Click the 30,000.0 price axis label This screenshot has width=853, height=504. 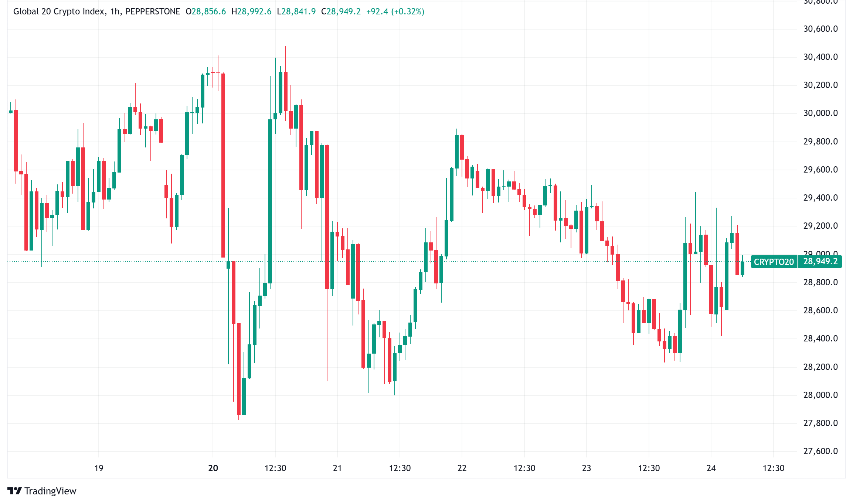click(x=820, y=113)
